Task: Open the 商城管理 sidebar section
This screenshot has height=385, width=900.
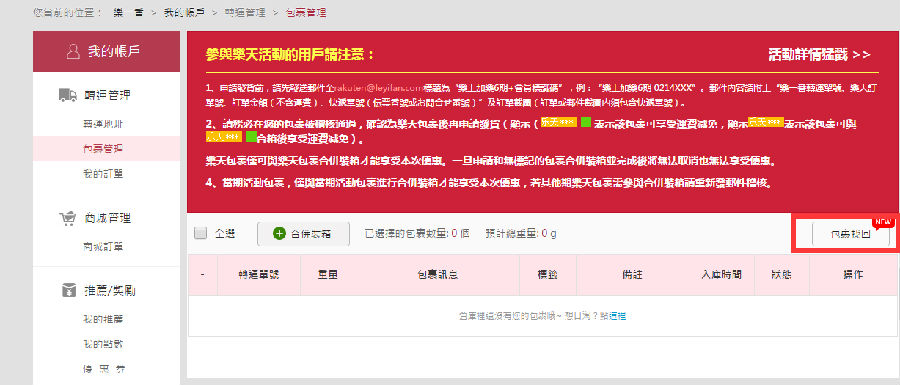Action: pos(107,218)
